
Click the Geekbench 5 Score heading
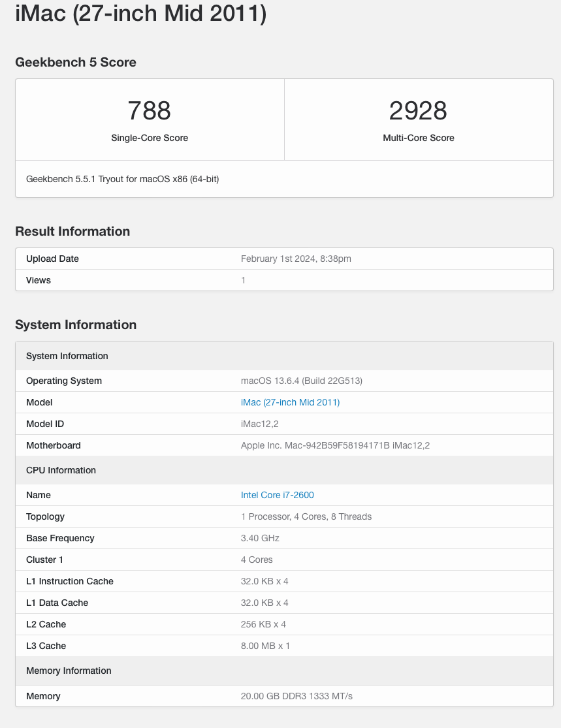76,62
